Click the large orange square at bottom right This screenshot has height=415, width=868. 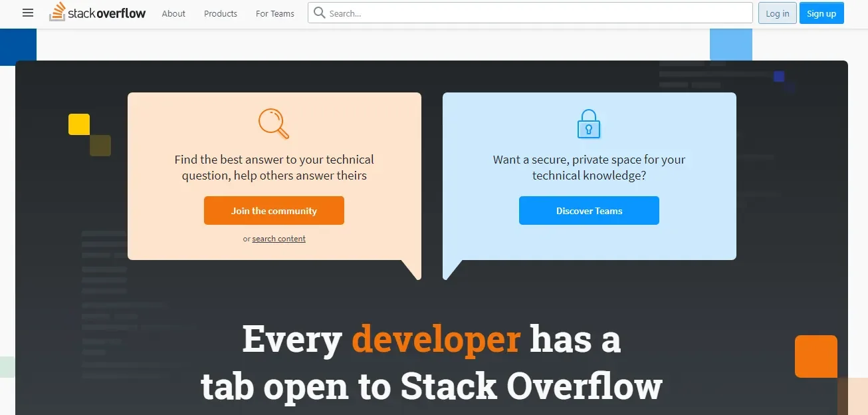point(815,356)
